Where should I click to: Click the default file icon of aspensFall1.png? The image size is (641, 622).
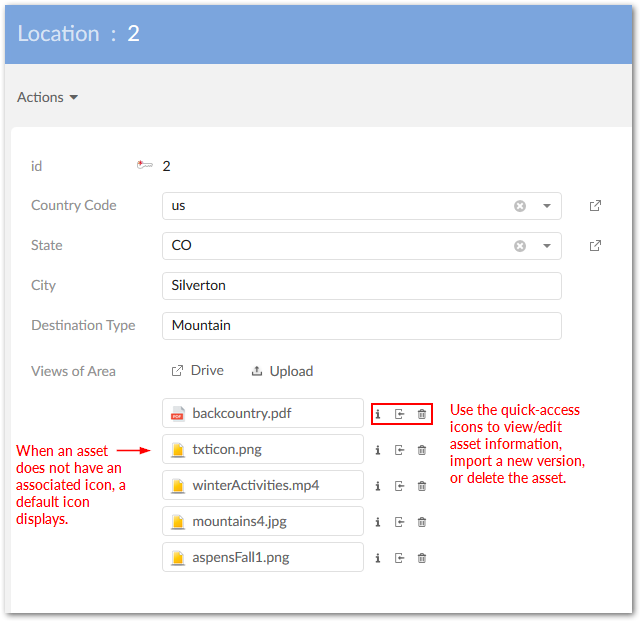(177, 557)
